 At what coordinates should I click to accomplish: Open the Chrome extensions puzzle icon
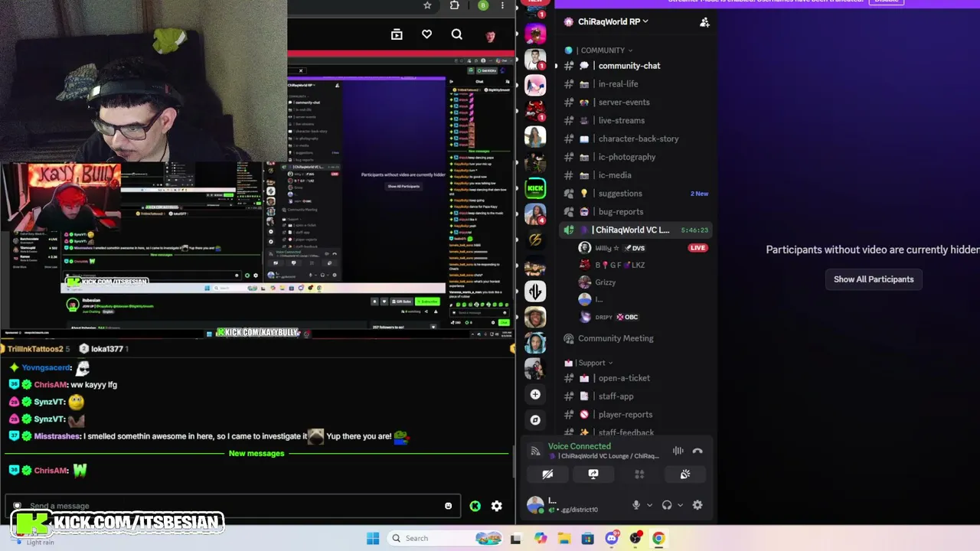(x=455, y=5)
